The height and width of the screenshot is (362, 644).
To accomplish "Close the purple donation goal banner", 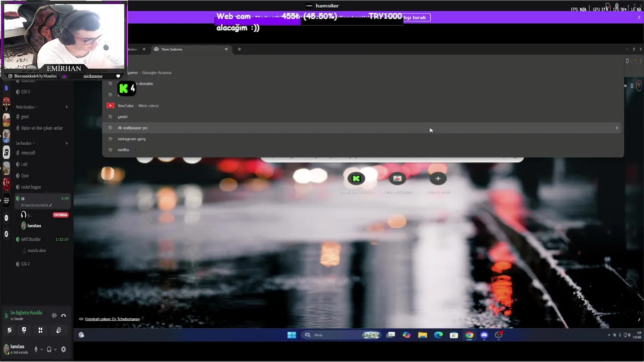I will (x=639, y=18).
